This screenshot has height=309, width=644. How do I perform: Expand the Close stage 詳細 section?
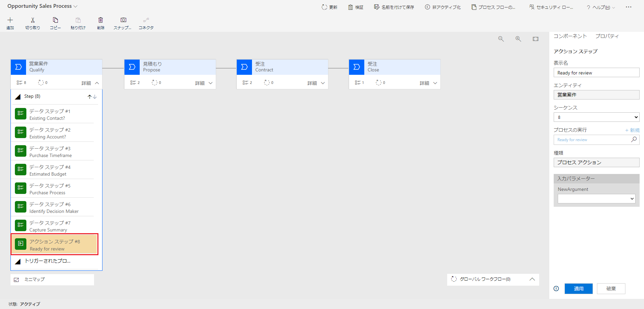pos(429,83)
